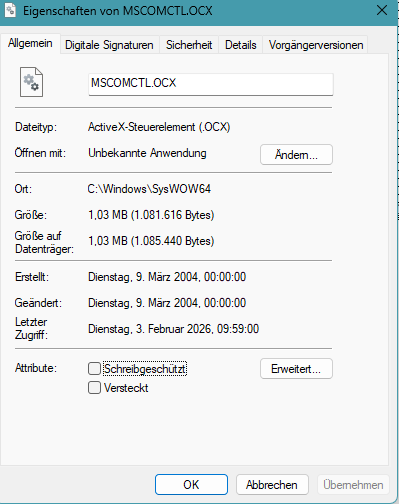Click the Letzter Zugriff label
Image resolution: width=399 pixels, height=504 pixels.
pyautogui.click(x=32, y=328)
